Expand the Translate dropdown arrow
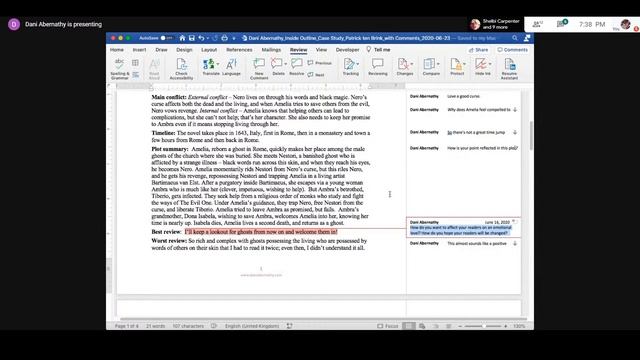 tap(218, 64)
